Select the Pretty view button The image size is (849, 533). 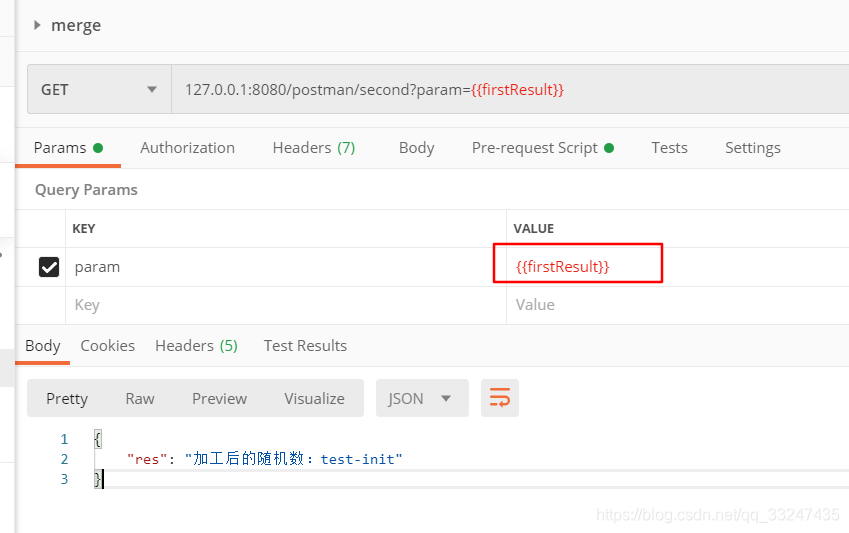(67, 399)
